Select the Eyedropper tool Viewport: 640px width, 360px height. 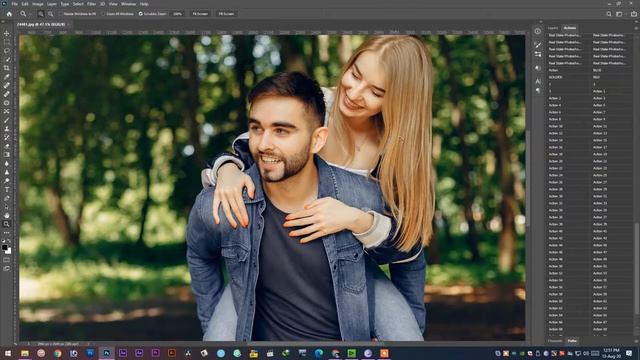coord(7,76)
